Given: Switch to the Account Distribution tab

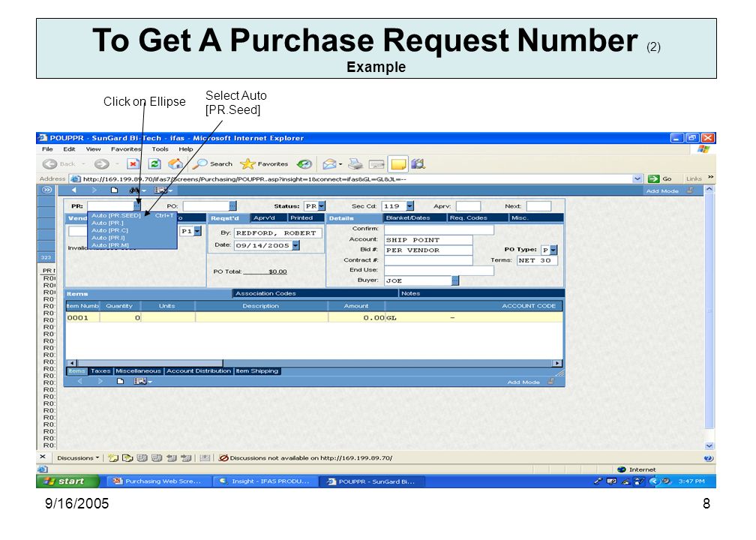Looking at the screenshot, I should point(199,370).
